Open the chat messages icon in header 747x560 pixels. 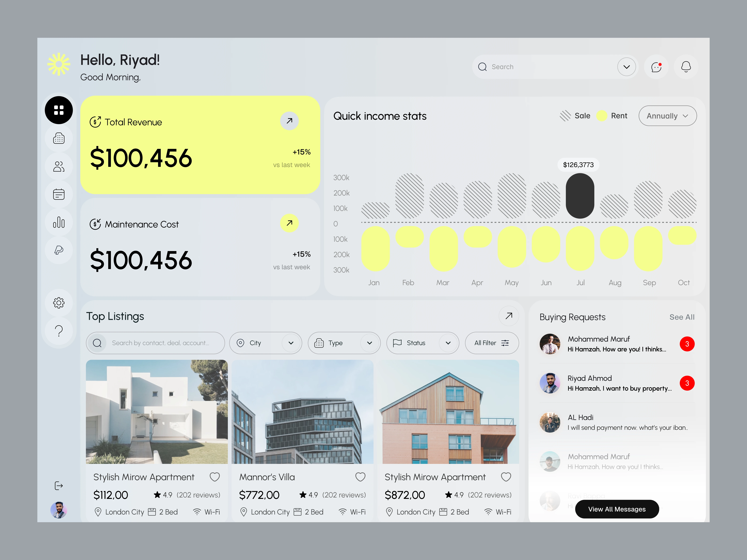coord(656,67)
